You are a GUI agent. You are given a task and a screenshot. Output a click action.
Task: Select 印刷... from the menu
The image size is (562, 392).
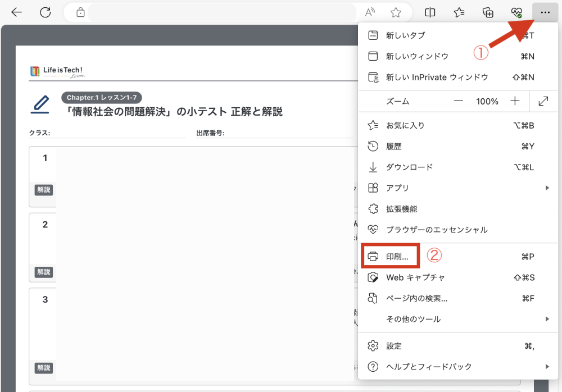[401, 257]
